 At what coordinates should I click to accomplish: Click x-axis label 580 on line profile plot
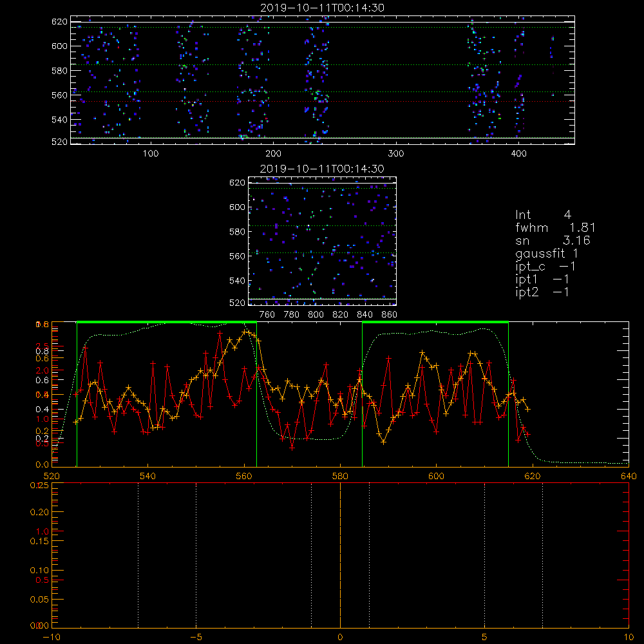pos(340,477)
